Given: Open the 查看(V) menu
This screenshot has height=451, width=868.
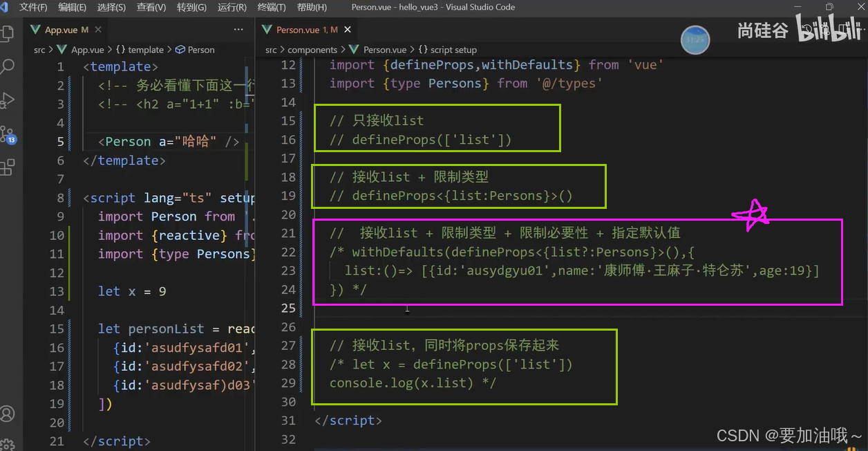Looking at the screenshot, I should click(x=151, y=7).
